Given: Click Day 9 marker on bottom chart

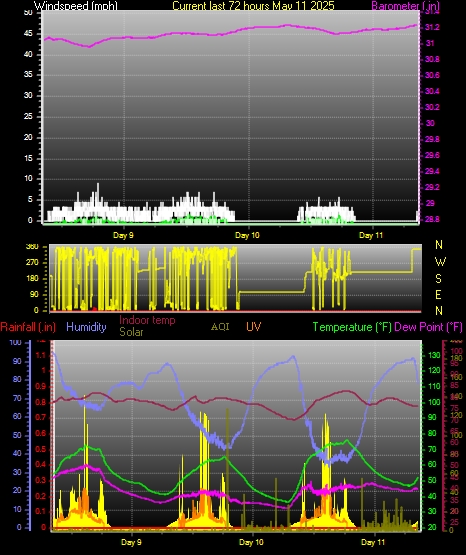Looking at the screenshot, I should [131, 542].
